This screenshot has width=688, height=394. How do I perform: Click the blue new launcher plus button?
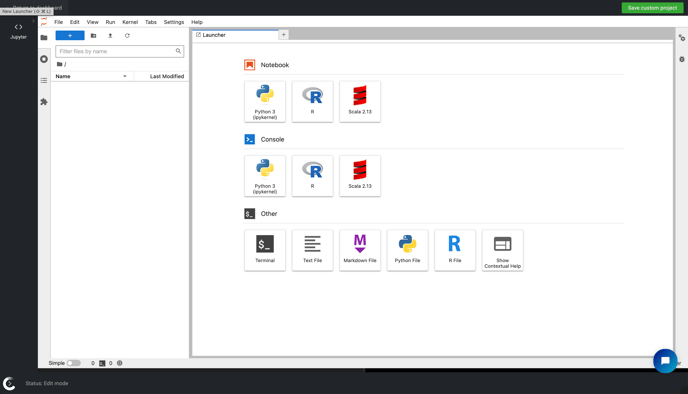click(x=70, y=36)
